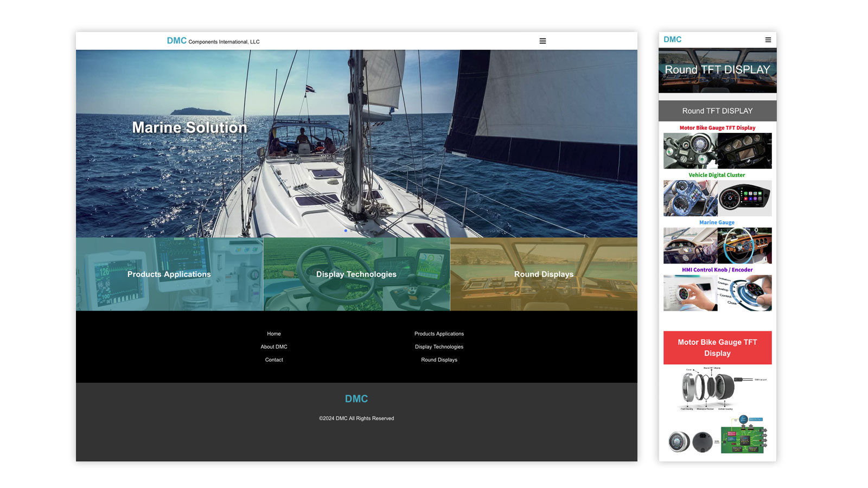Click the DMC Components International logo
Image resolution: width=868 pixels, height=488 pixels.
213,41
